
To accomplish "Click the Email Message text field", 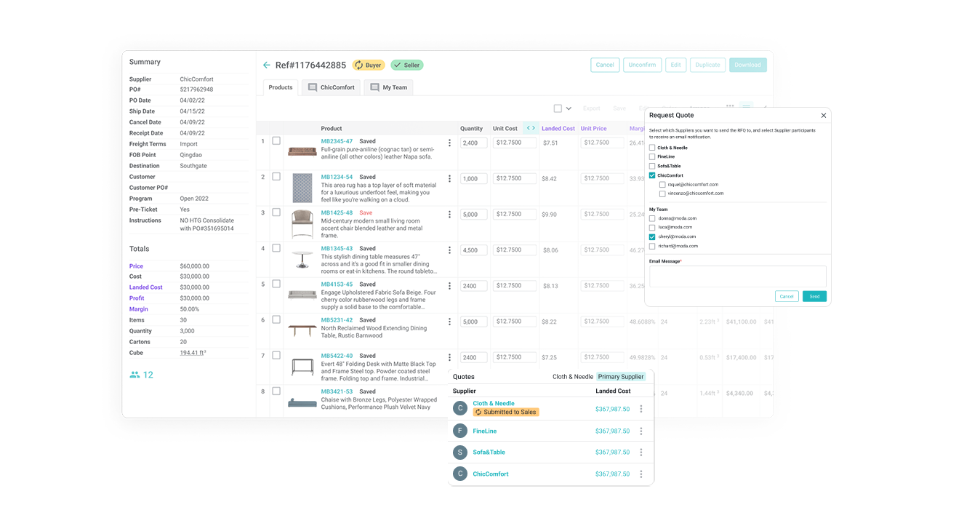I will 737,276.
